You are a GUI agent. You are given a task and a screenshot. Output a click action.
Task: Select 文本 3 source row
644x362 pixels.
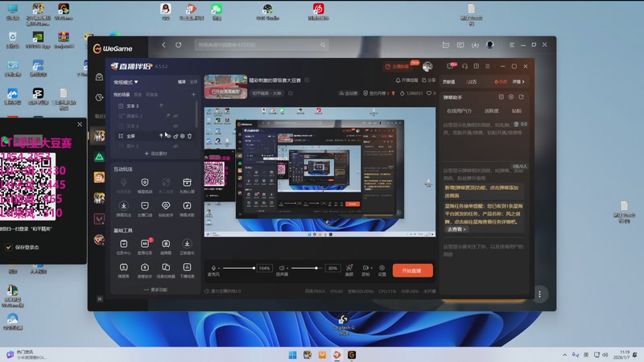click(x=155, y=106)
